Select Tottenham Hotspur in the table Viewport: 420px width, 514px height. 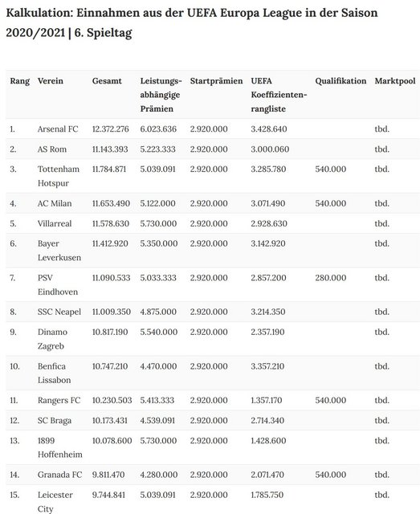click(59, 176)
